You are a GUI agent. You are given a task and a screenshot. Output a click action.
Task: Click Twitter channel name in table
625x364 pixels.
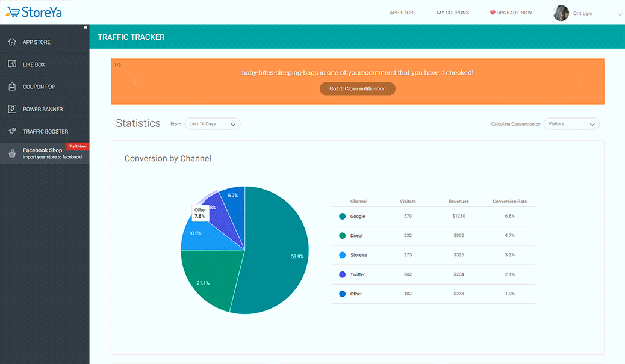pyautogui.click(x=358, y=274)
